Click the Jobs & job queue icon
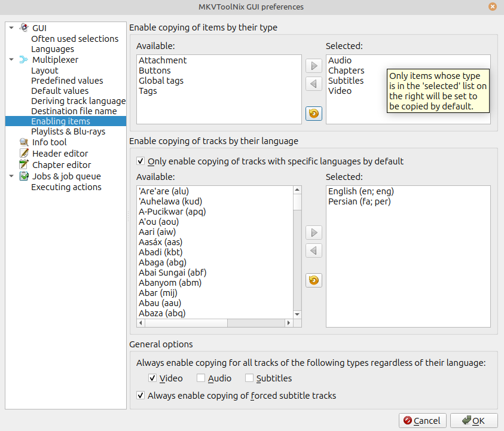This screenshot has width=504, height=431. (x=24, y=176)
